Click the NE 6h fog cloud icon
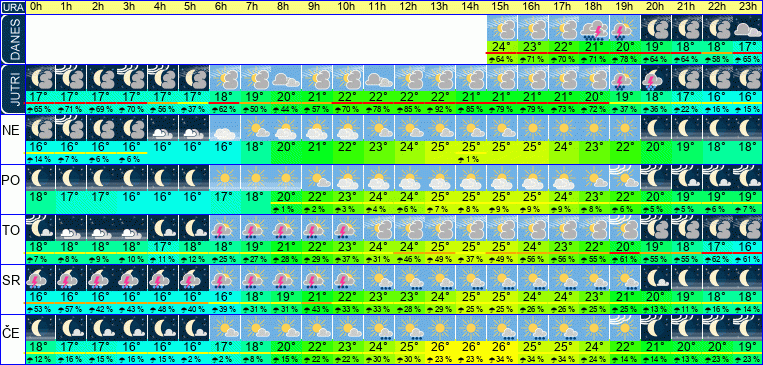Screen dimensions: 763x365 pyautogui.click(x=224, y=128)
